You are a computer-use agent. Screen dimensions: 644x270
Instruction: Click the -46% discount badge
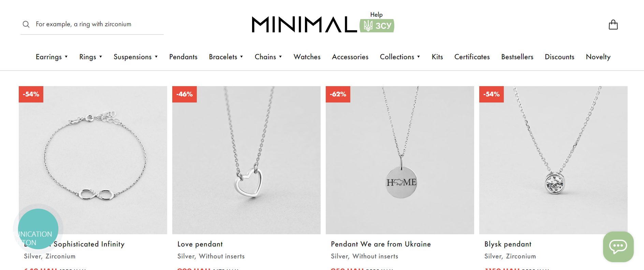(x=185, y=94)
